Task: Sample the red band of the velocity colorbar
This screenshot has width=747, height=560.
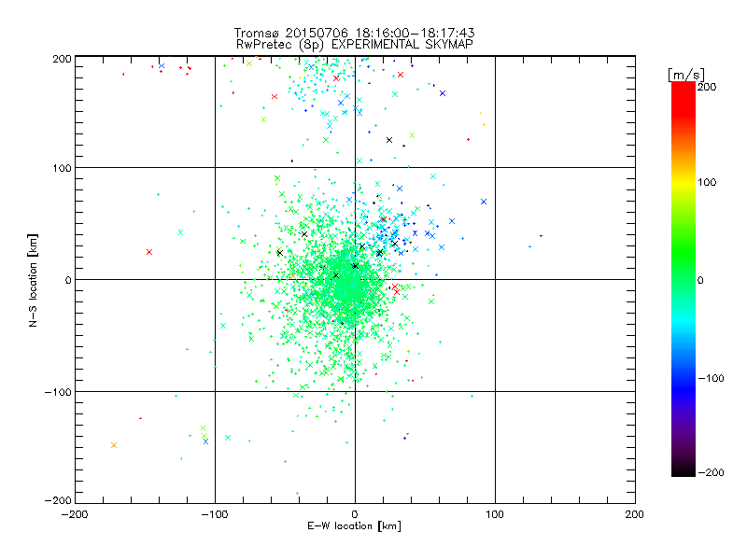Action: [684, 98]
